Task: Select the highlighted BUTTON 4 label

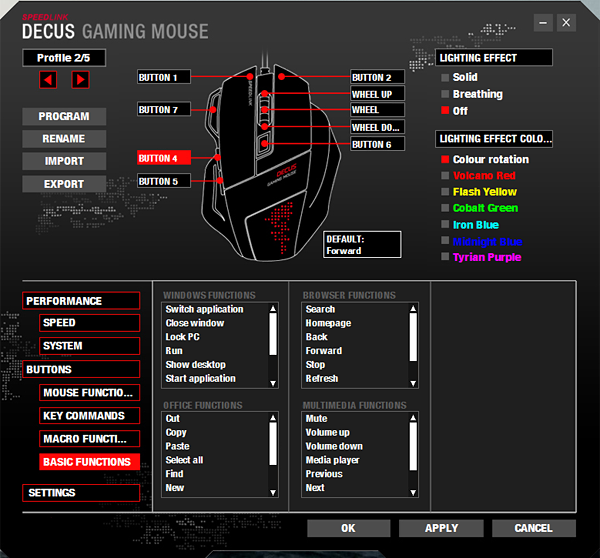Action: (x=164, y=158)
